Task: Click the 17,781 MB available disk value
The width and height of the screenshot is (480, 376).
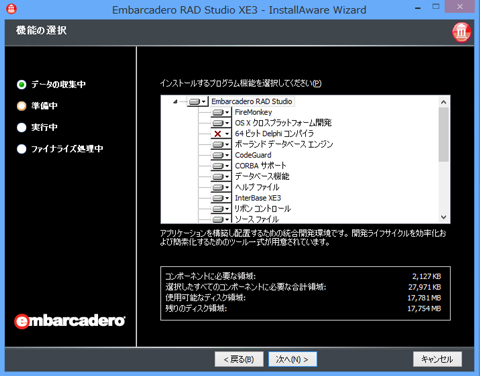Action: [x=424, y=298]
